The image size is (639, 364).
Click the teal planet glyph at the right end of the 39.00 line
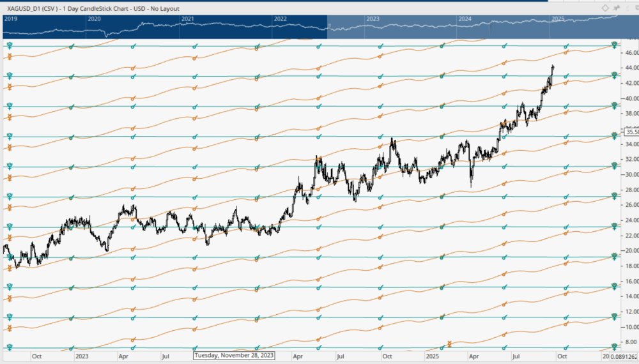[x=614, y=105]
